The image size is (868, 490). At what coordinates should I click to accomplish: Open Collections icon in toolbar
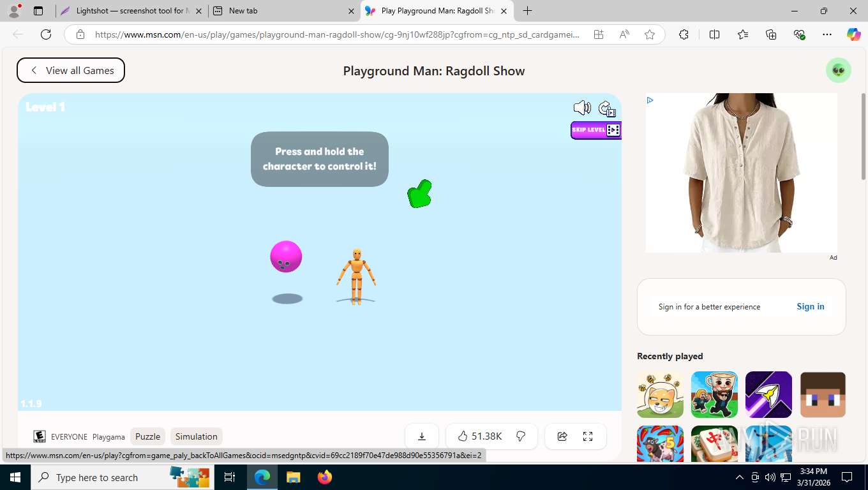[771, 34]
